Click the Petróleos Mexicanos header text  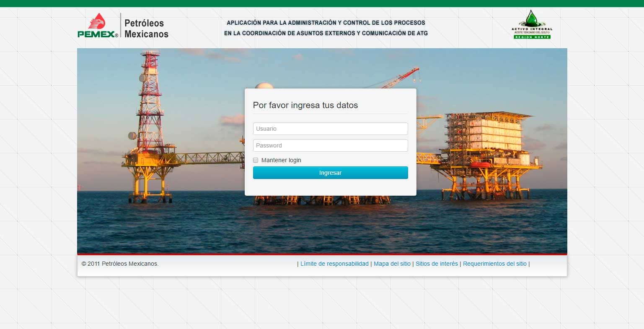click(146, 28)
